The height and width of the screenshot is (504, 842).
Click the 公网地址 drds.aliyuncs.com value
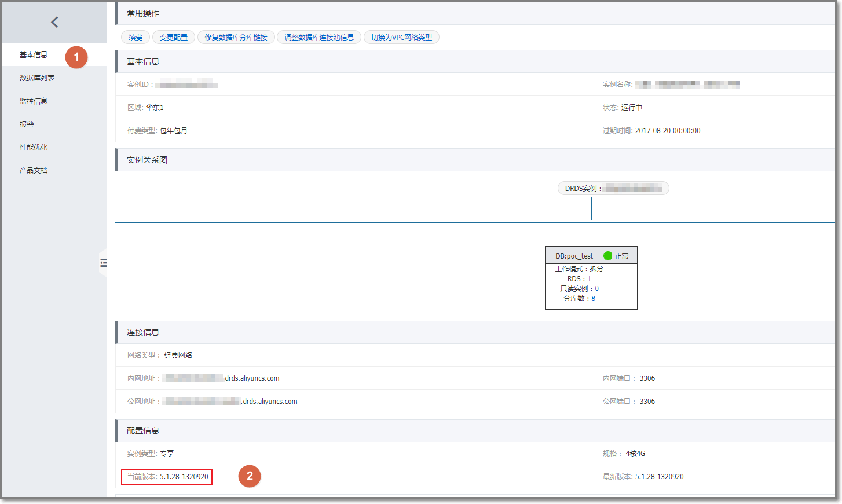231,402
